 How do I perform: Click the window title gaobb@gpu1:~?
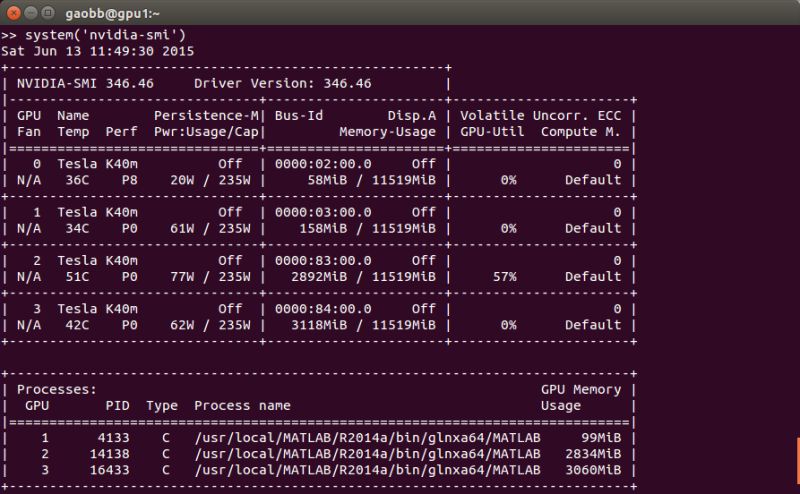click(112, 14)
